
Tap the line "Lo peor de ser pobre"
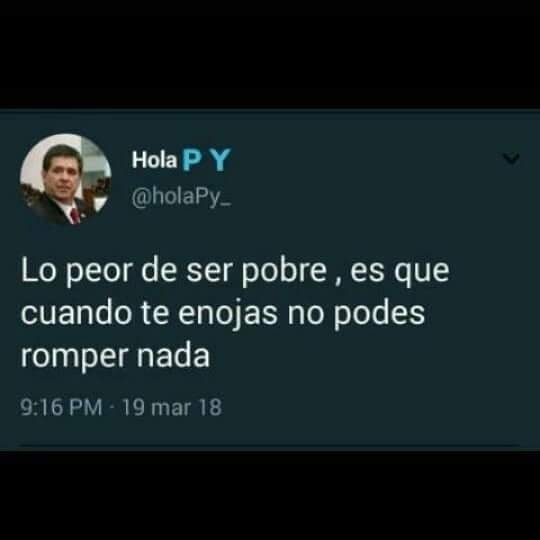[x=174, y=272]
